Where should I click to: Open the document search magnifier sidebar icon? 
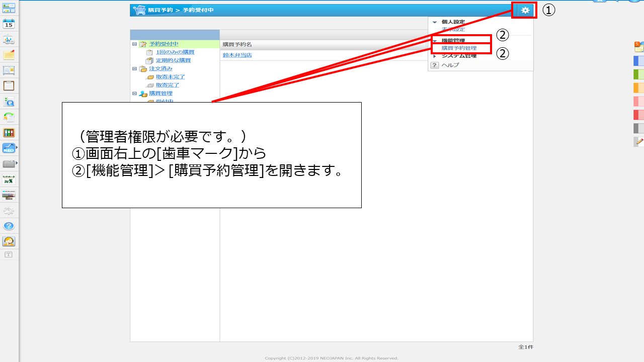[x=9, y=102]
